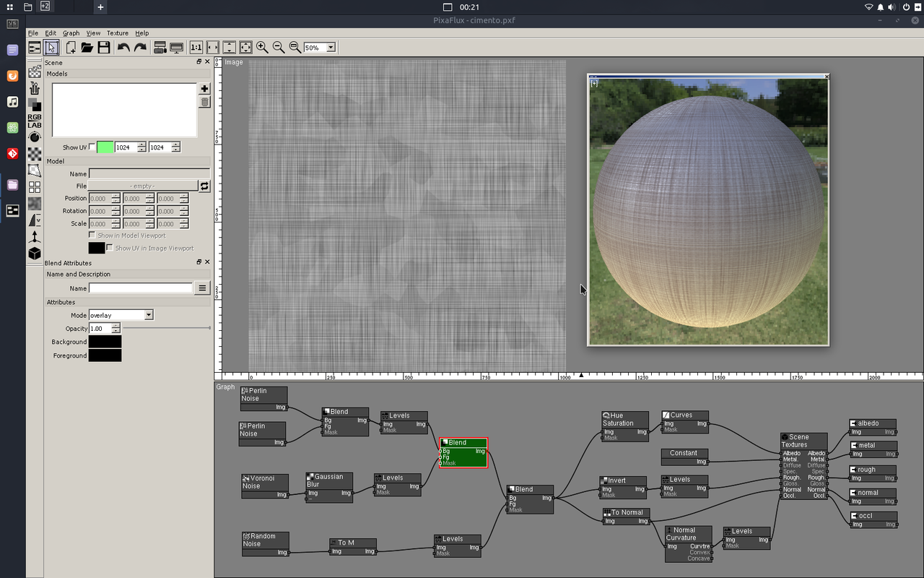The image size is (924, 578).
Task: Set zoom to 1:1 actual size
Action: tap(196, 48)
